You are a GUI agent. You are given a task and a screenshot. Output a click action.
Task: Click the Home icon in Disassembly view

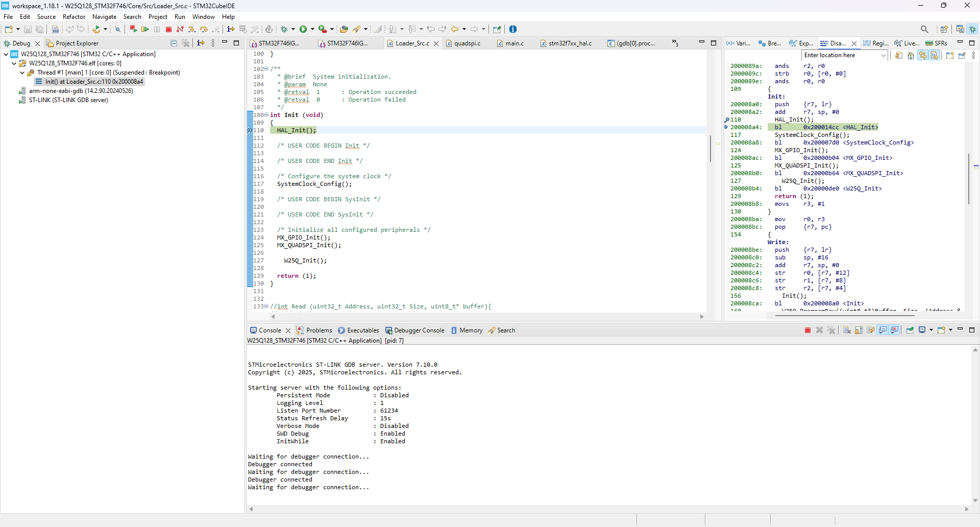[911, 55]
